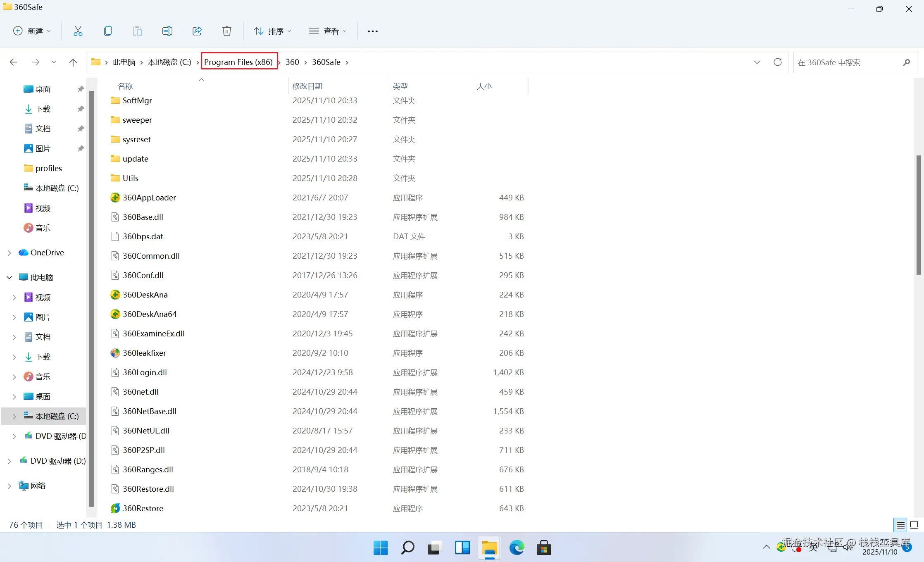Expand the OneDrive tree node
Viewport: 924px width, 562px height.
[9, 252]
